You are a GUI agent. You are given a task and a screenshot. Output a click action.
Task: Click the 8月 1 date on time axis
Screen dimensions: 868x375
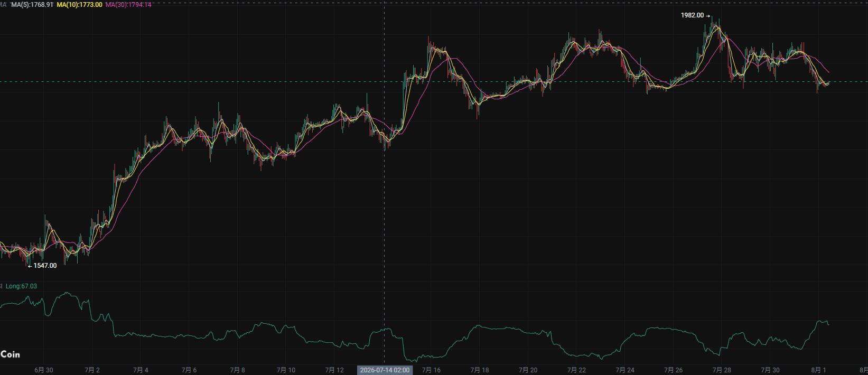tap(819, 370)
